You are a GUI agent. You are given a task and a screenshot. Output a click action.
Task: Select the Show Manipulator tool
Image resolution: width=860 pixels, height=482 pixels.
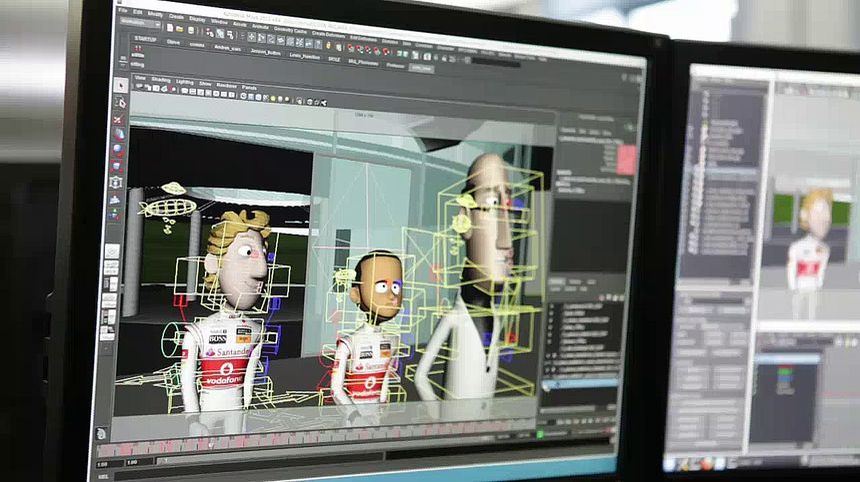pos(114,215)
